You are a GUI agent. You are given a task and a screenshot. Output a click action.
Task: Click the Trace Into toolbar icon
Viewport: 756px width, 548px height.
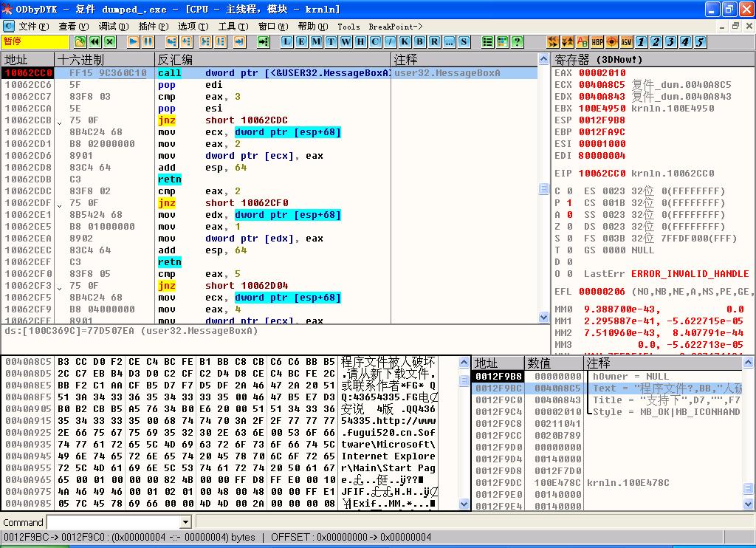pyautogui.click(x=206, y=42)
